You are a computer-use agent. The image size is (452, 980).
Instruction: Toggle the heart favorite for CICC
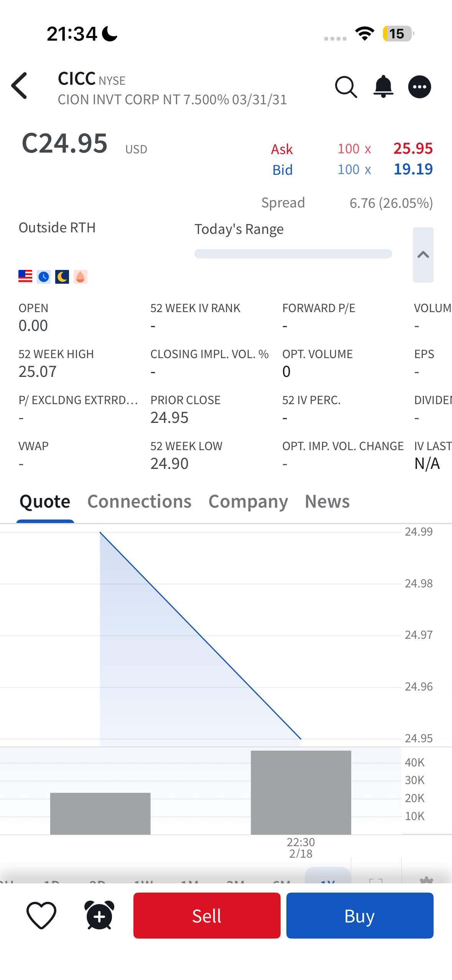point(41,915)
